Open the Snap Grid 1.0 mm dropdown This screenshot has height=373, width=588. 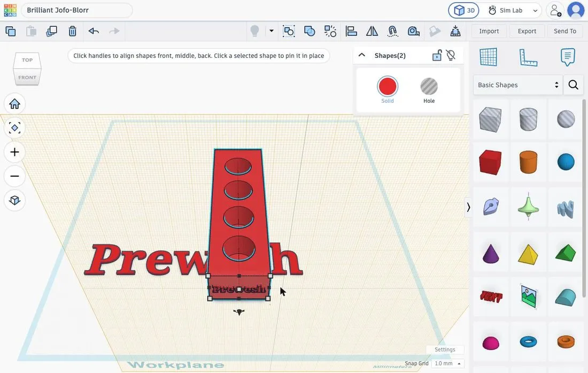click(x=447, y=363)
